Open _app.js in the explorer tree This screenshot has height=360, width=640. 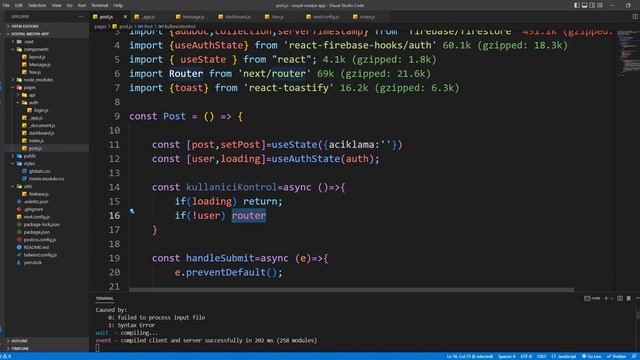36,118
